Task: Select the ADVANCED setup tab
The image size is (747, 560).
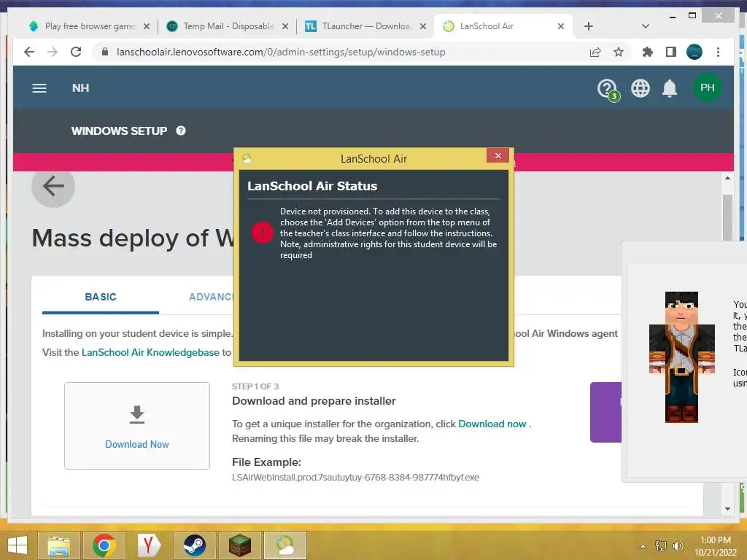Action: coord(211,297)
